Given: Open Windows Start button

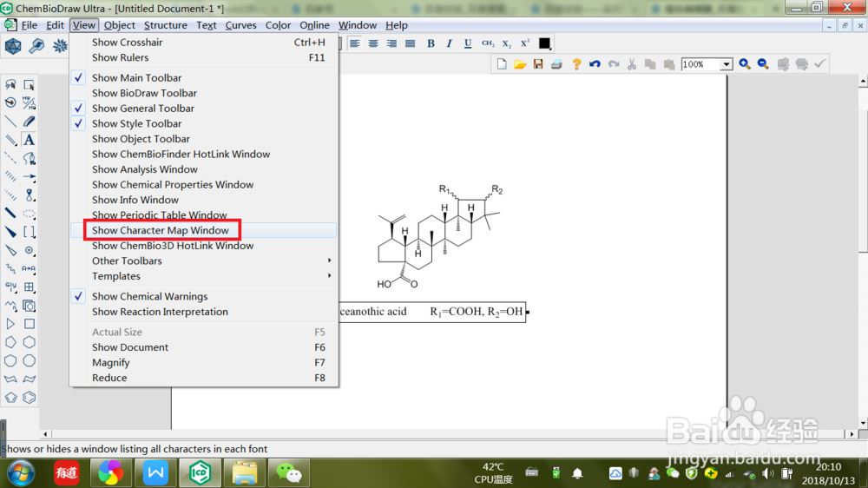Looking at the screenshot, I should click(21, 472).
